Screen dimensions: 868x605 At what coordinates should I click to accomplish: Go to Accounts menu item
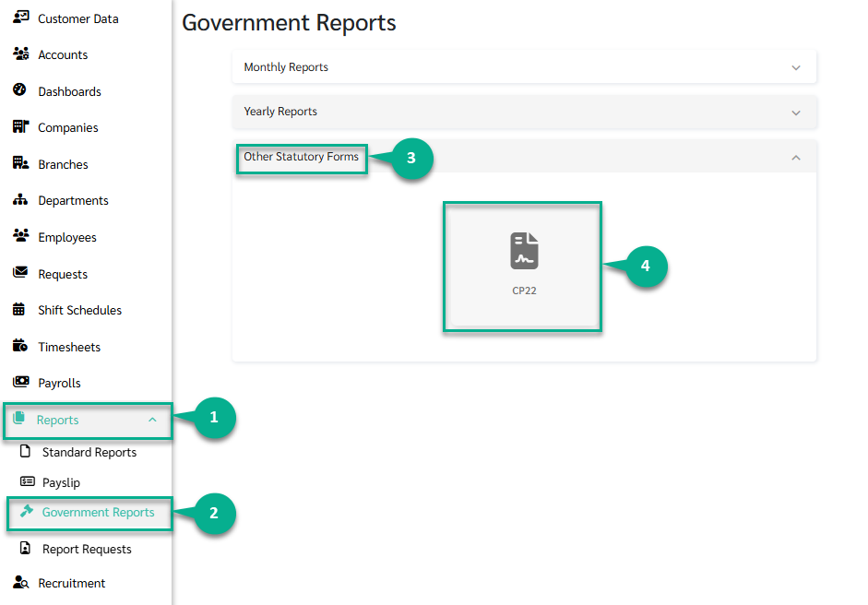coord(63,54)
